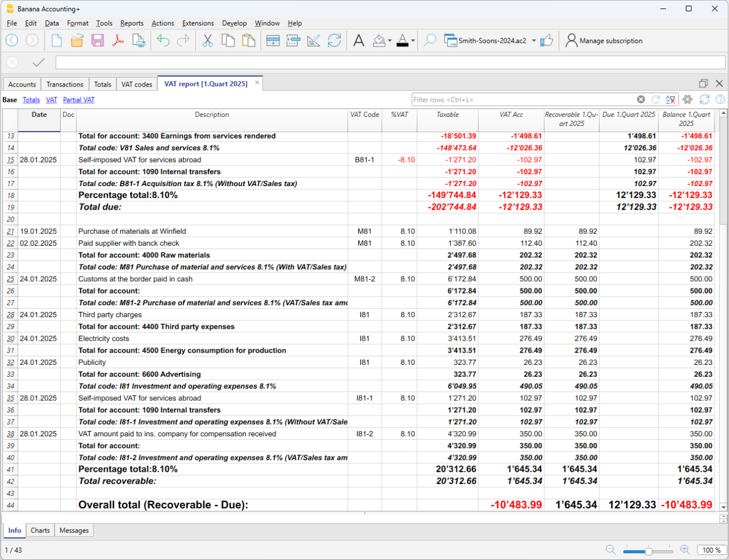Open the Messages bottom tab
This screenshot has width=729, height=560.
click(74, 530)
